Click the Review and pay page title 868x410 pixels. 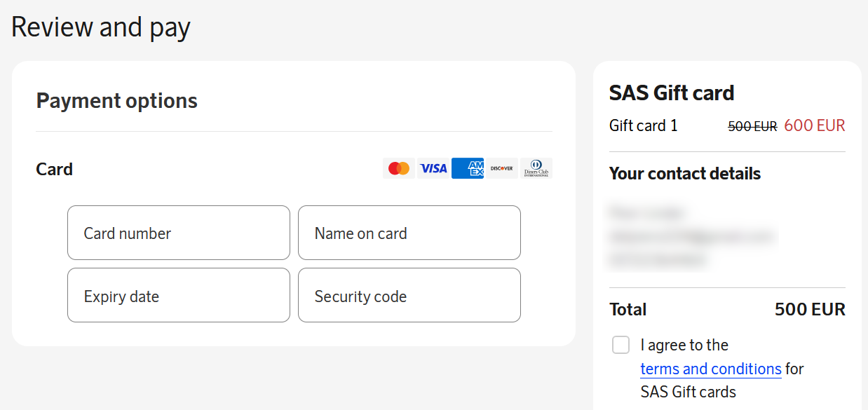pyautogui.click(x=101, y=27)
